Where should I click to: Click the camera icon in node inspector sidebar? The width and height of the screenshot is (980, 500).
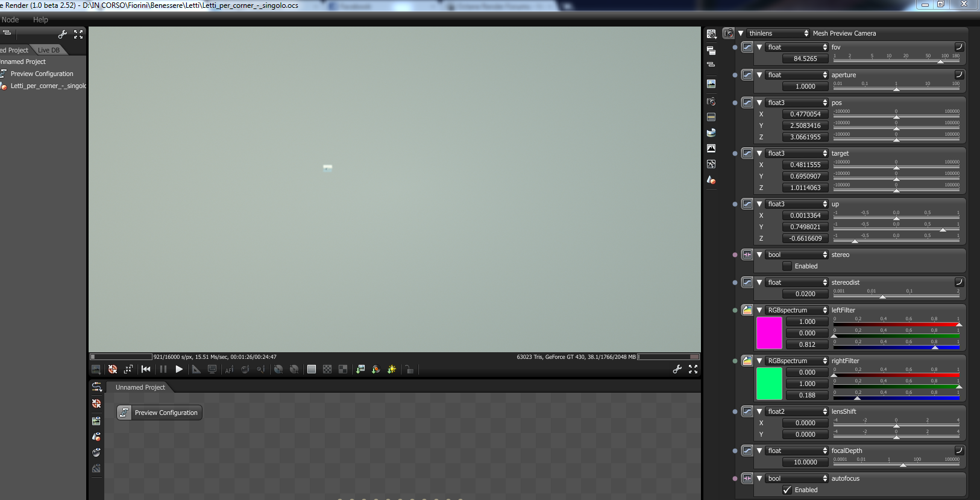click(711, 101)
